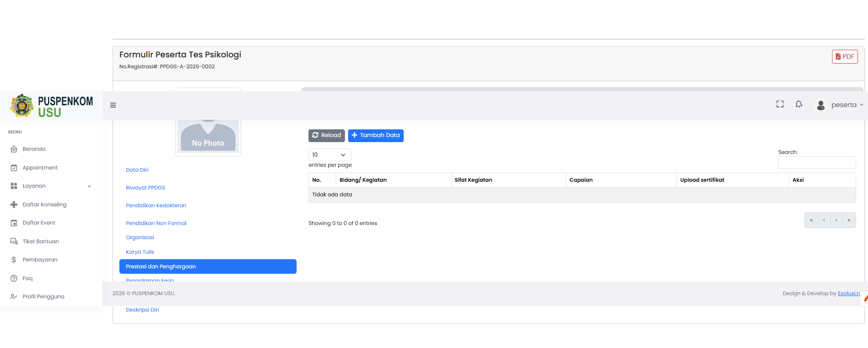Export form with the PDF button
The width and height of the screenshot is (868, 348).
845,56
